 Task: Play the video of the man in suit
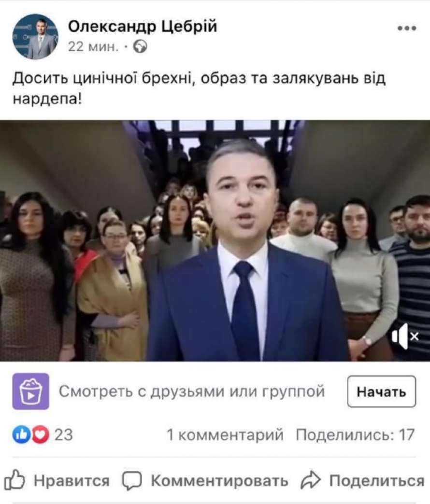pyautogui.click(x=215, y=240)
